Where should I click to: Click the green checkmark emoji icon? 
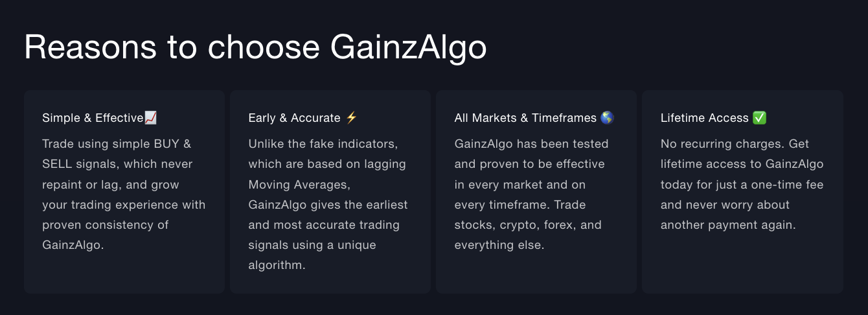760,118
